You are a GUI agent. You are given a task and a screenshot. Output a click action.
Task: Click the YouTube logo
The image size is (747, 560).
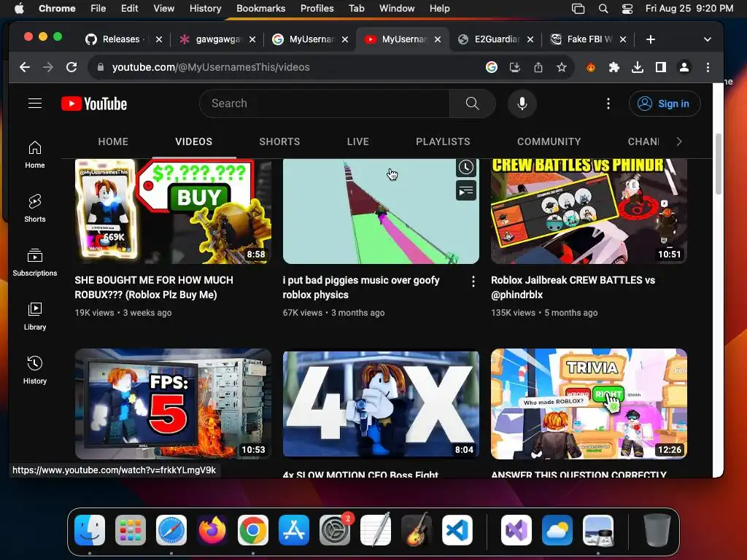[94, 104]
